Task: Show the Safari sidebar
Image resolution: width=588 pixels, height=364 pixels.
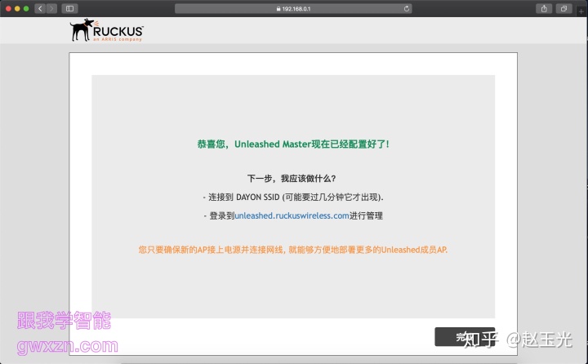Action: click(x=69, y=9)
